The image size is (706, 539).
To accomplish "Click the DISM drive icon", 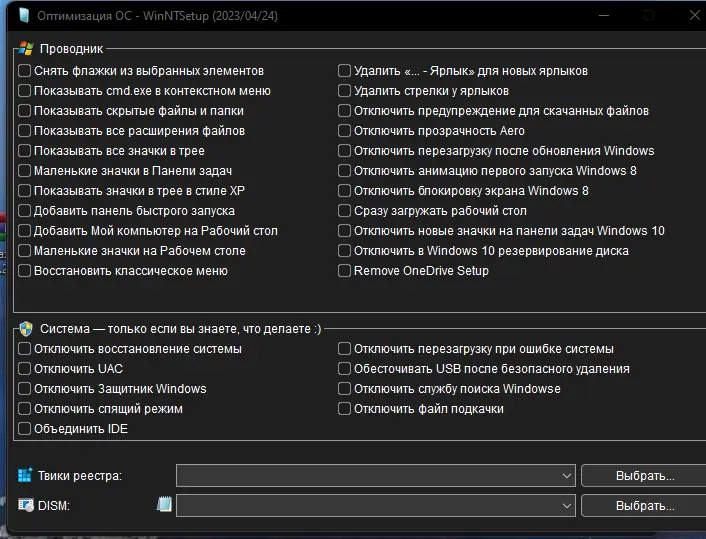I will 26,505.
